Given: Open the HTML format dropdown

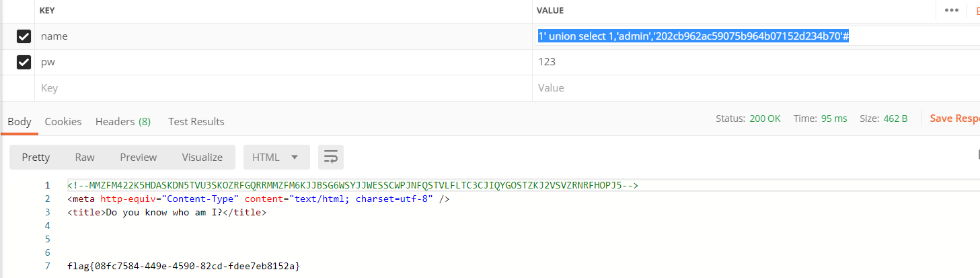Looking at the screenshot, I should (276, 157).
